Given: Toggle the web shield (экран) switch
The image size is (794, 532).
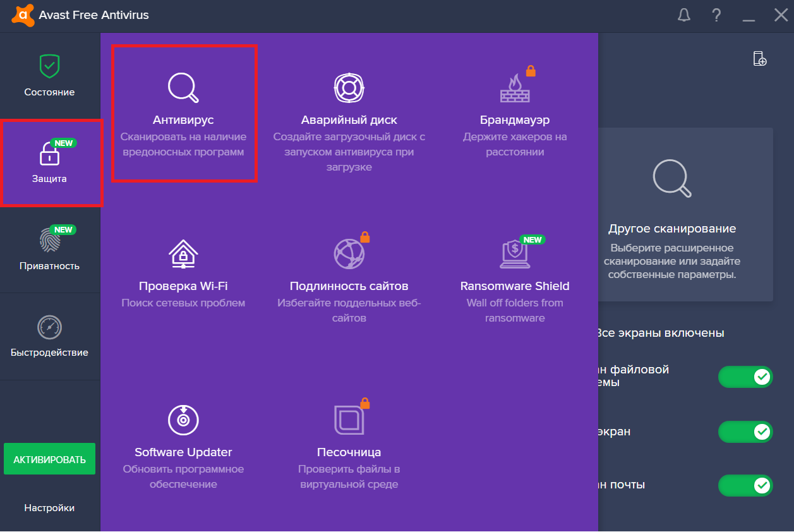Looking at the screenshot, I should click(x=745, y=432).
